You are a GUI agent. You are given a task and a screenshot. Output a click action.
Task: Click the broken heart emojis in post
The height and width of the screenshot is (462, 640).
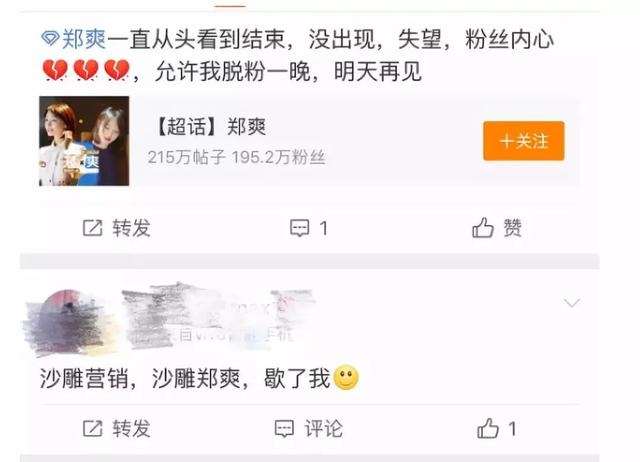tap(86, 70)
